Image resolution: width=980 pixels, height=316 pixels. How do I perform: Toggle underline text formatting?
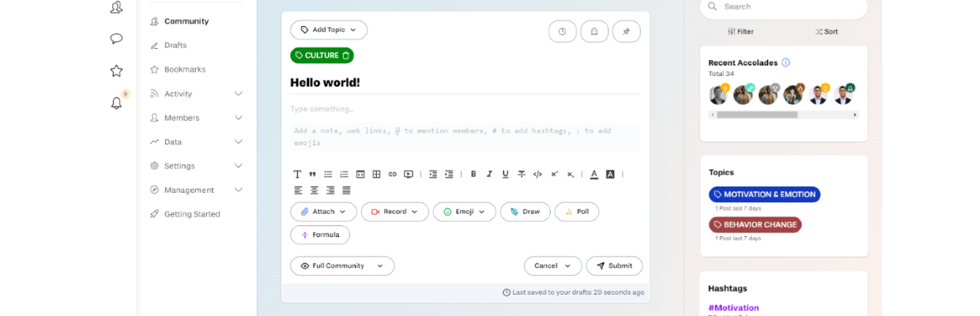point(506,174)
